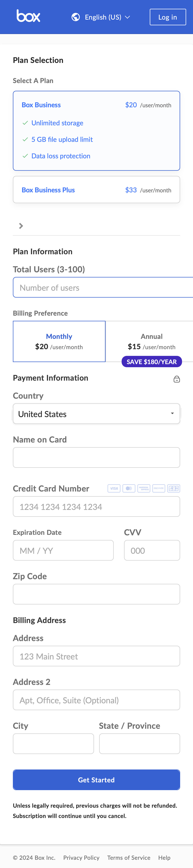The height and width of the screenshot is (868, 193).
Task: Click the Mastercard icon
Action: point(129,488)
